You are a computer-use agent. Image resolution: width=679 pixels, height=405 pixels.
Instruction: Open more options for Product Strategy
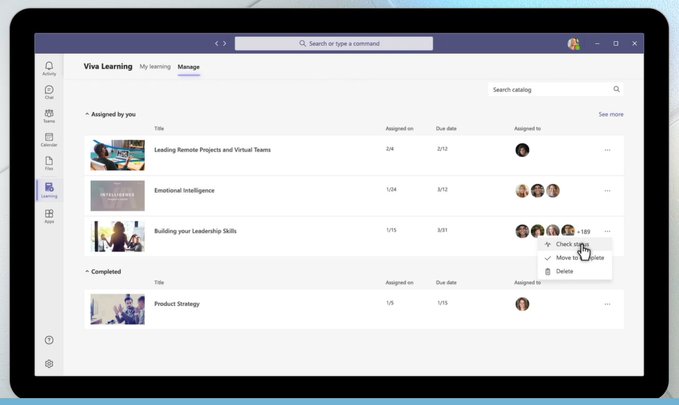pos(607,304)
